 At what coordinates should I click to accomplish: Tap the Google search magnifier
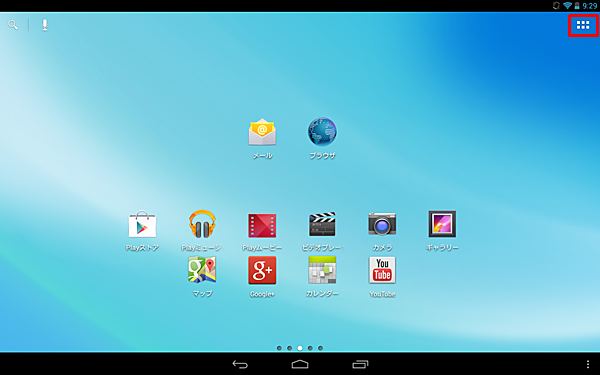click(13, 25)
